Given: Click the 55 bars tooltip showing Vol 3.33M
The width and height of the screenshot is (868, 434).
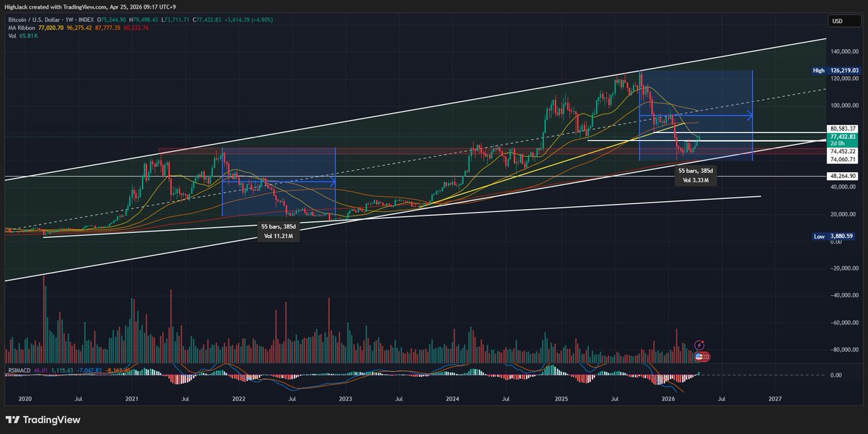Looking at the screenshot, I should click(696, 174).
